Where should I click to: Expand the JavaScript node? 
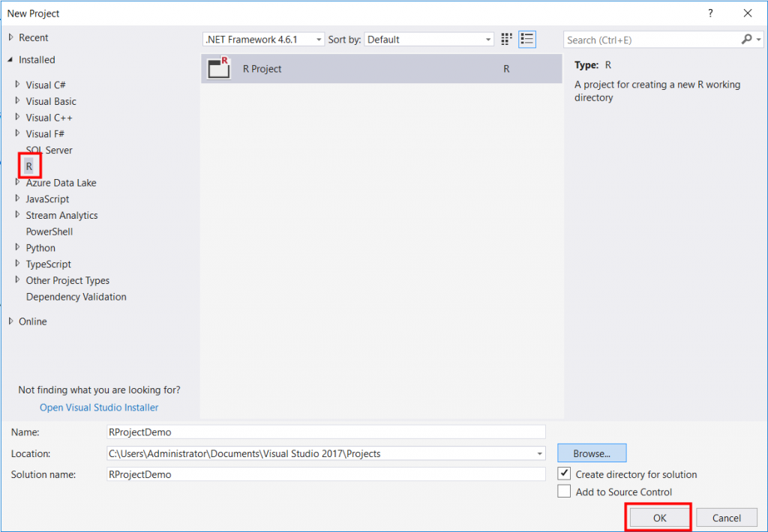pyautogui.click(x=18, y=199)
